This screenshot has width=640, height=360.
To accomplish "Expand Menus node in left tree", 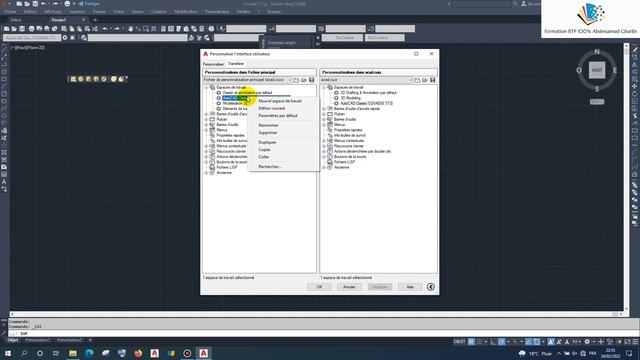I will (x=207, y=130).
